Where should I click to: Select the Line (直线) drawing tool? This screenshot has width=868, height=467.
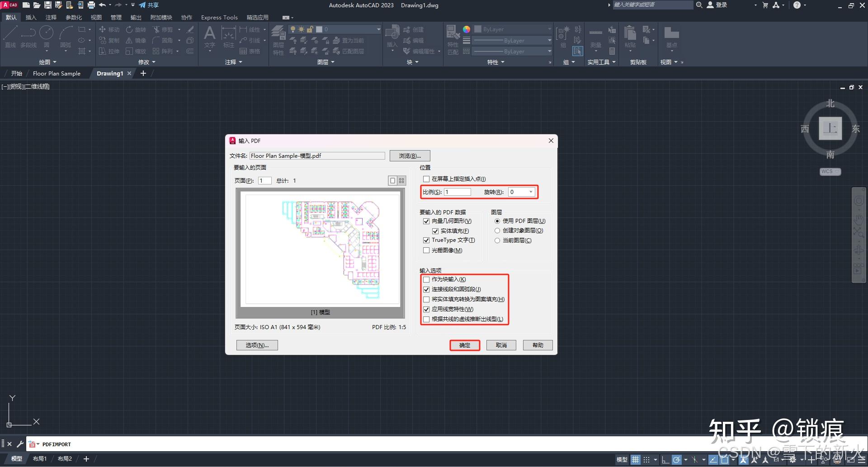[10, 36]
